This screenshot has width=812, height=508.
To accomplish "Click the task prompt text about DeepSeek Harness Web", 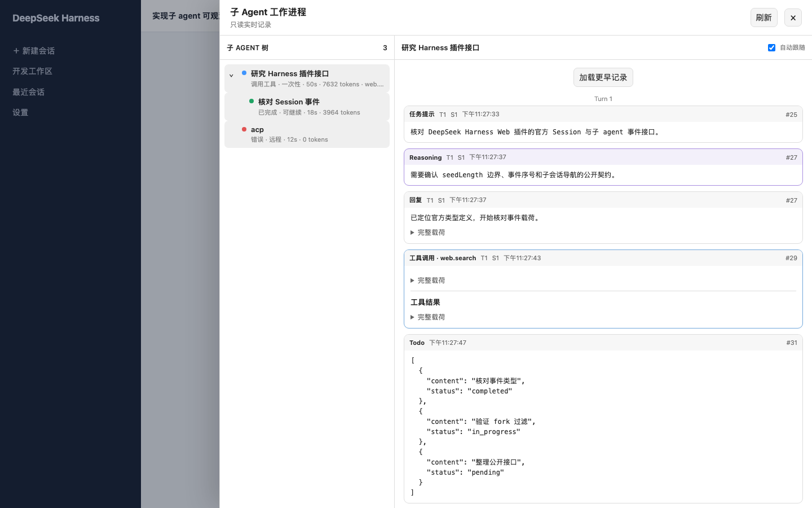I will click(x=536, y=132).
